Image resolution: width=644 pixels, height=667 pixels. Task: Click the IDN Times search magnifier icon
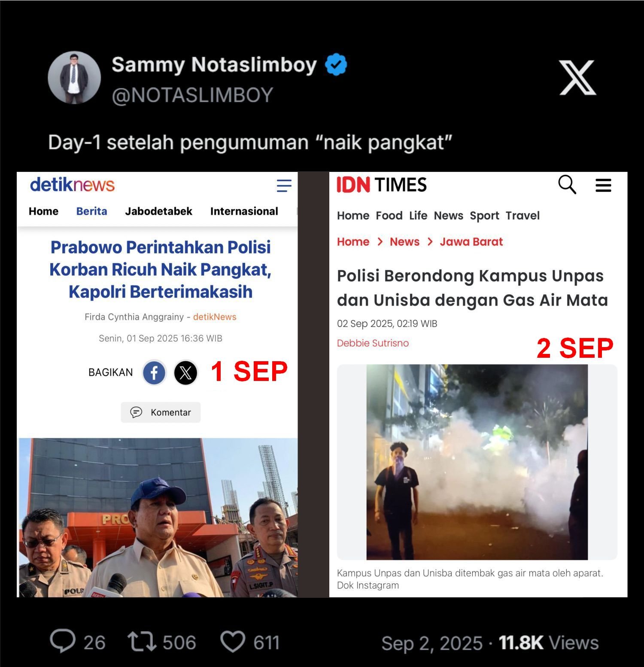point(567,185)
